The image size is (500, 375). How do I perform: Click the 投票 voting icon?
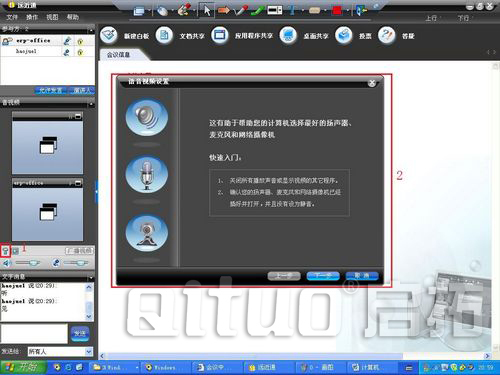click(x=344, y=35)
